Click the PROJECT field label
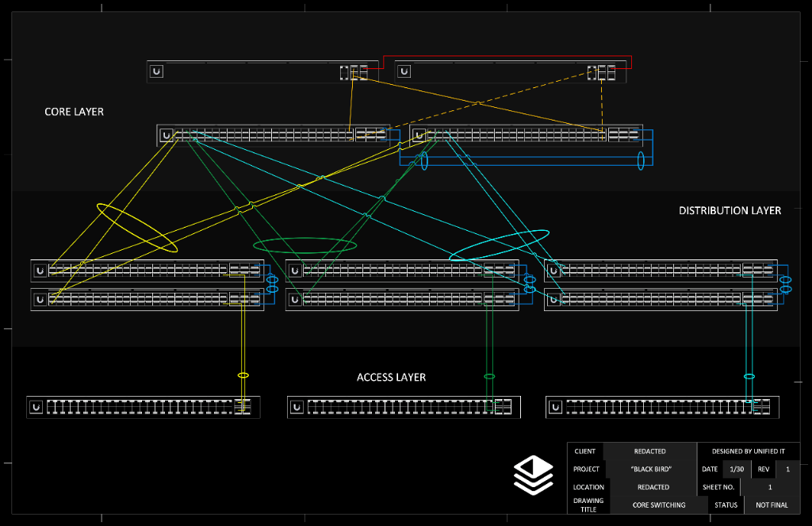 (x=586, y=469)
